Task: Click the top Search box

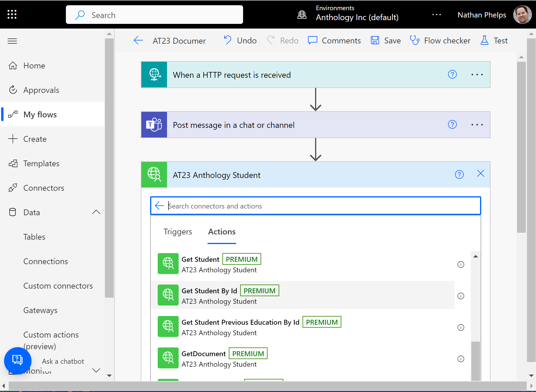Action: [x=154, y=15]
